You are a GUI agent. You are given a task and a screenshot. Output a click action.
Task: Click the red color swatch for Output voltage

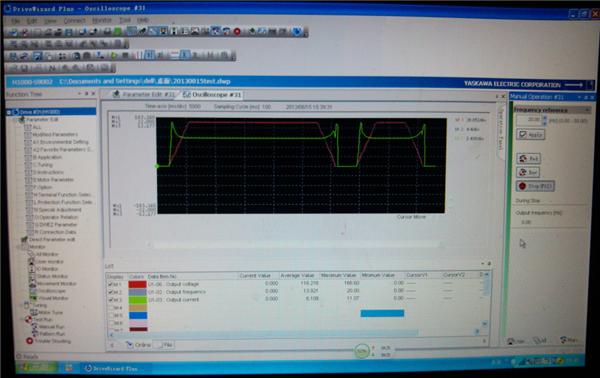137,284
